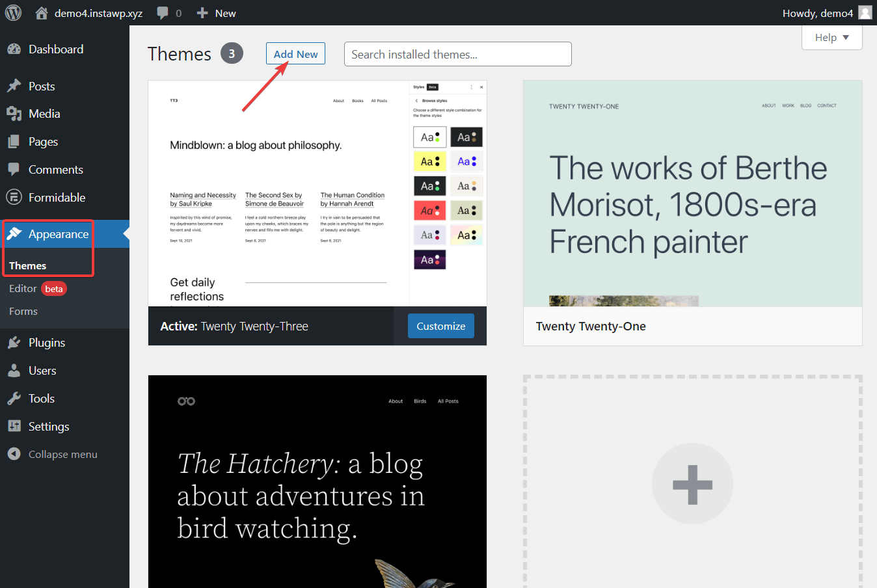The image size is (877, 588).
Task: Click the WordPress logo in admin bar
Action: coord(13,13)
